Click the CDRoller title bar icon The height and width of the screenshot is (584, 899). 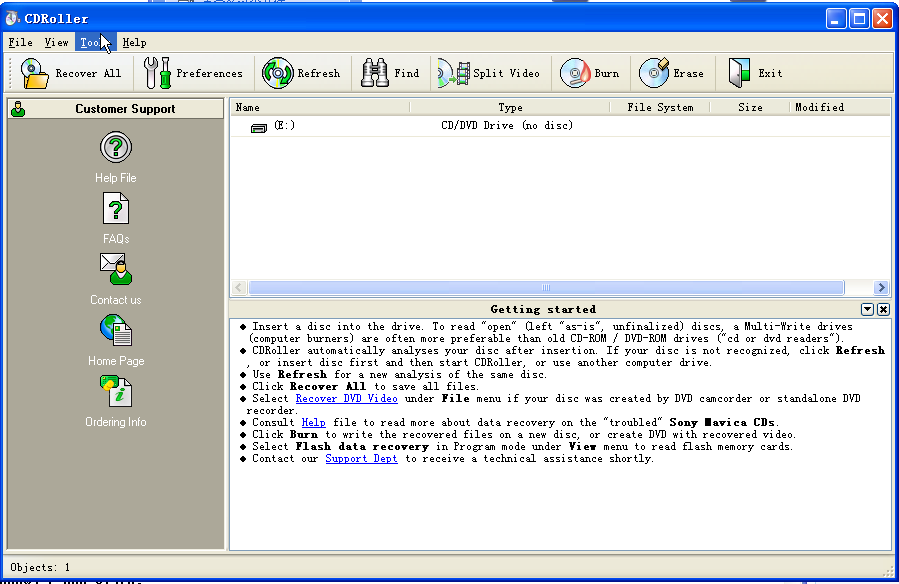point(12,18)
